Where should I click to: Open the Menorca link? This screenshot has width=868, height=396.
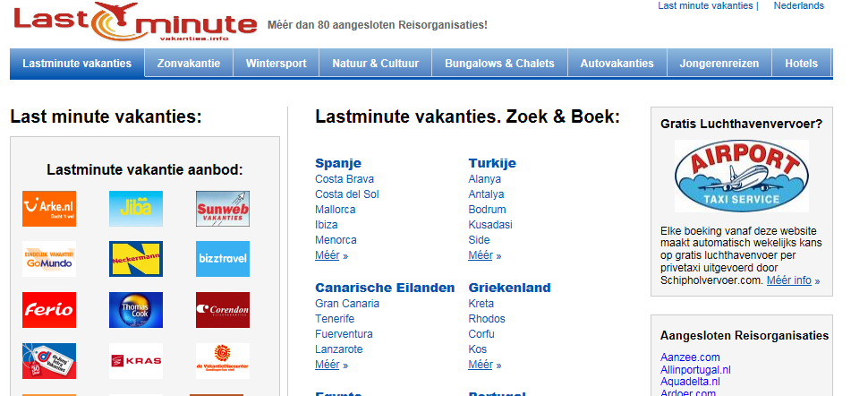(336, 240)
